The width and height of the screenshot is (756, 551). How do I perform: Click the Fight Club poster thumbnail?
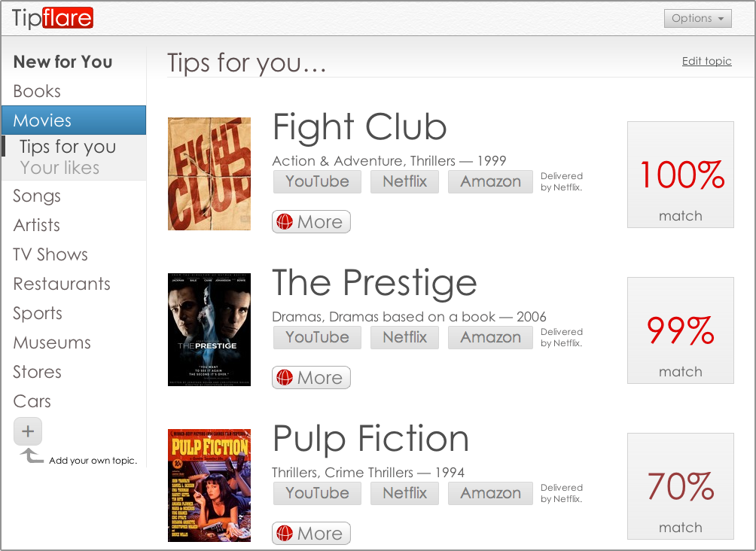point(209,174)
